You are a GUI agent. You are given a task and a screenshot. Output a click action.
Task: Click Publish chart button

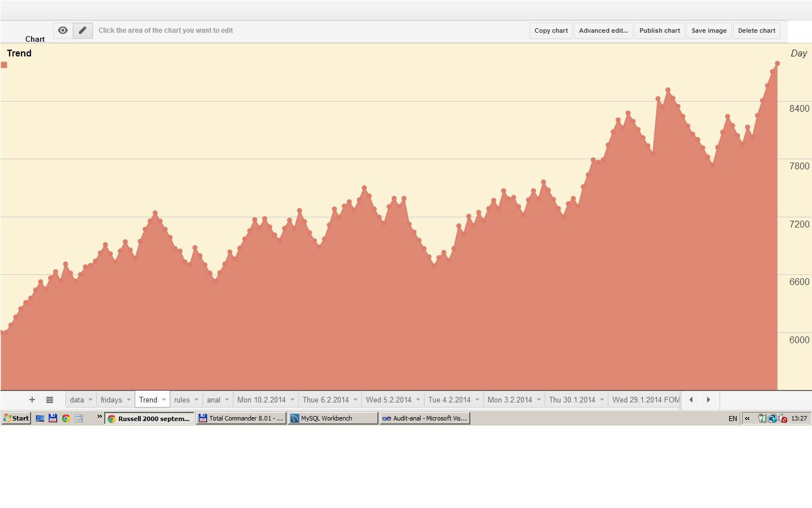(660, 30)
